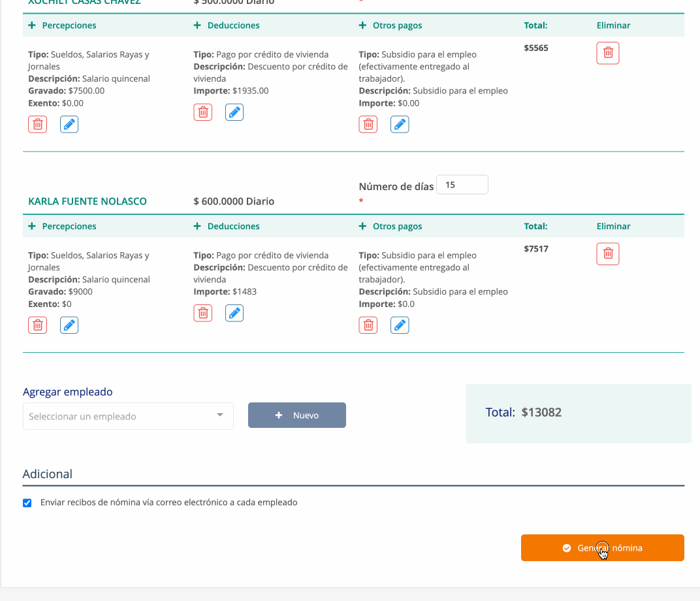The image size is (700, 601).
Task: Edit the perception with Gravado $7500.00
Action: pos(69,124)
